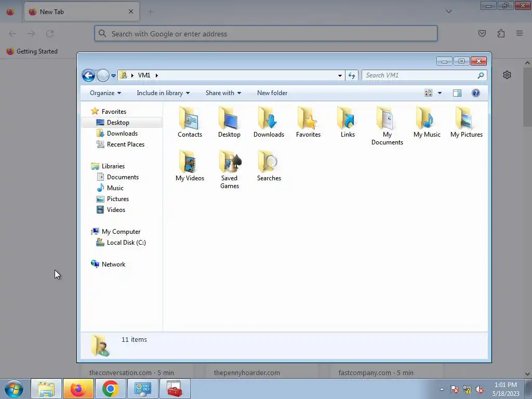Viewport: 532px width, 399px height.
Task: Show hidden tray icons arrow
Action: tap(442, 390)
